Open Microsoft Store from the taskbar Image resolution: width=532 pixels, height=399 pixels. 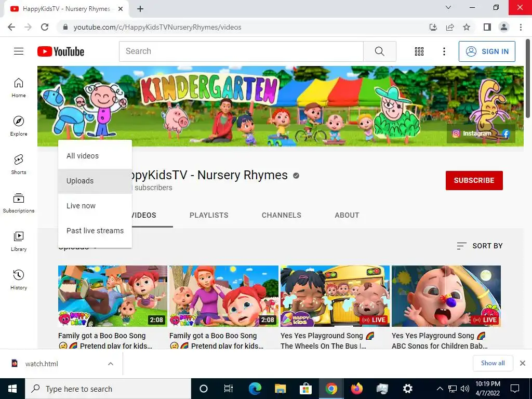click(x=305, y=389)
